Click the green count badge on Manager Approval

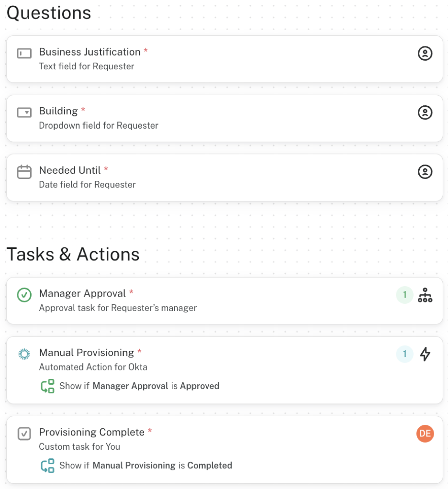pyautogui.click(x=404, y=295)
